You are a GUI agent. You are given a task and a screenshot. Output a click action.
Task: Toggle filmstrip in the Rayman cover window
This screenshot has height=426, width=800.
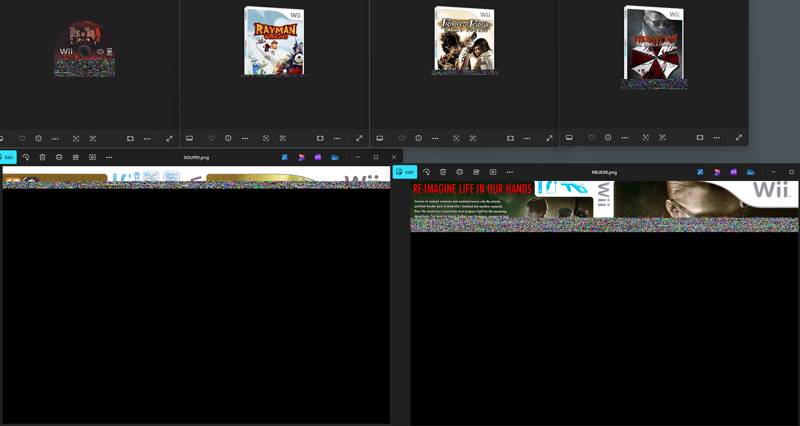coord(189,138)
